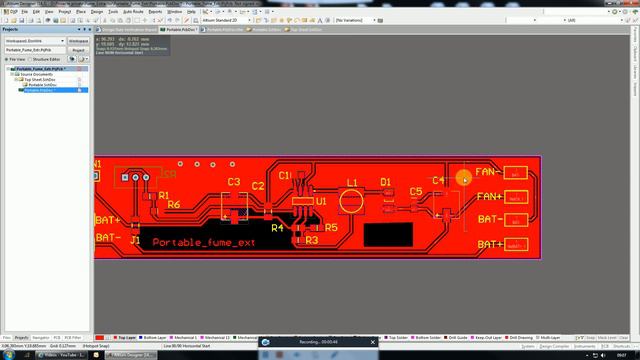Select the Top Layer tab
The image size is (640, 360).
pyautogui.click(x=124, y=338)
